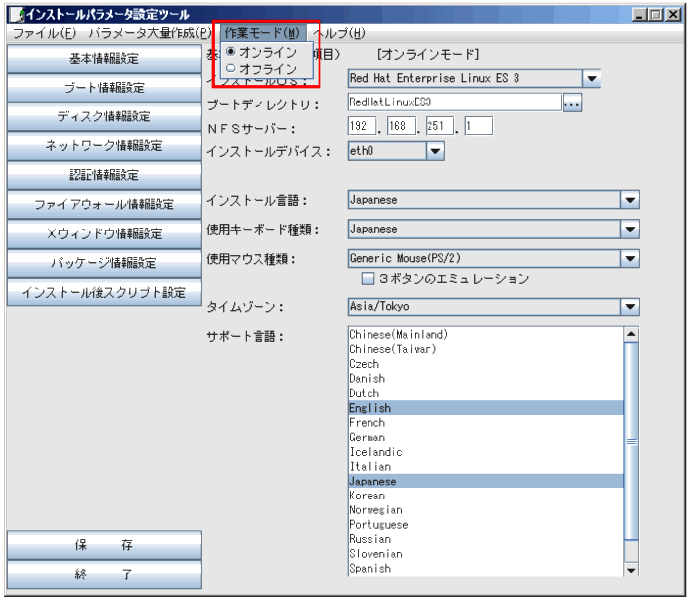
Task: Click the browse button beside boot directory field
Action: (572, 103)
